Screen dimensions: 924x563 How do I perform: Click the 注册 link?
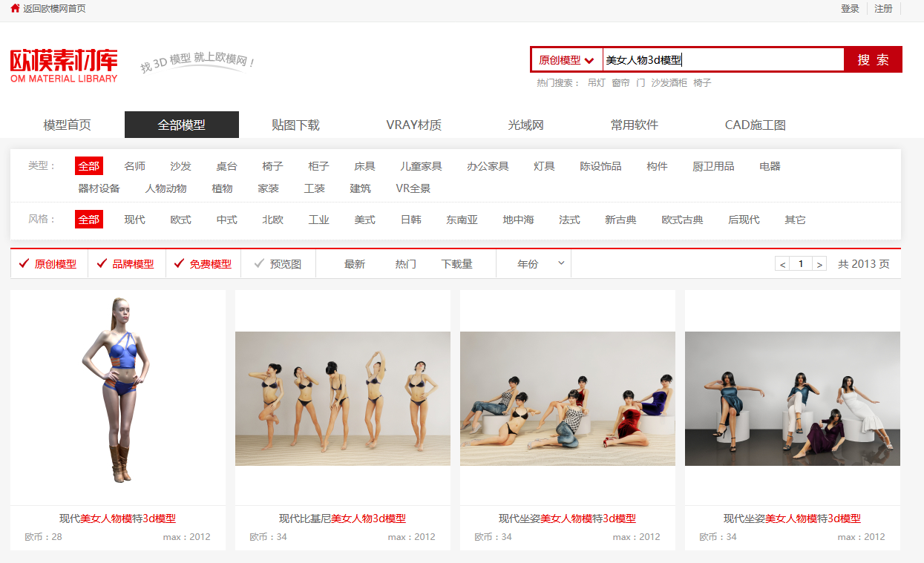[x=883, y=9]
